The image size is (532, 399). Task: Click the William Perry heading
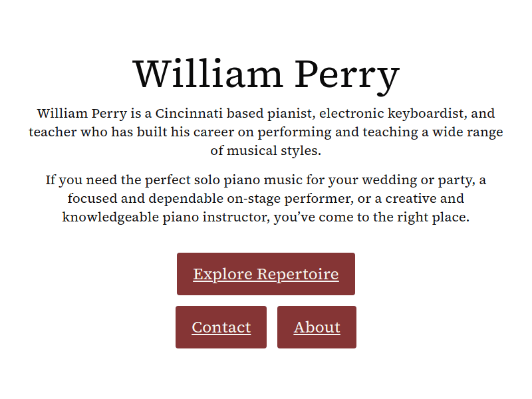point(265,73)
